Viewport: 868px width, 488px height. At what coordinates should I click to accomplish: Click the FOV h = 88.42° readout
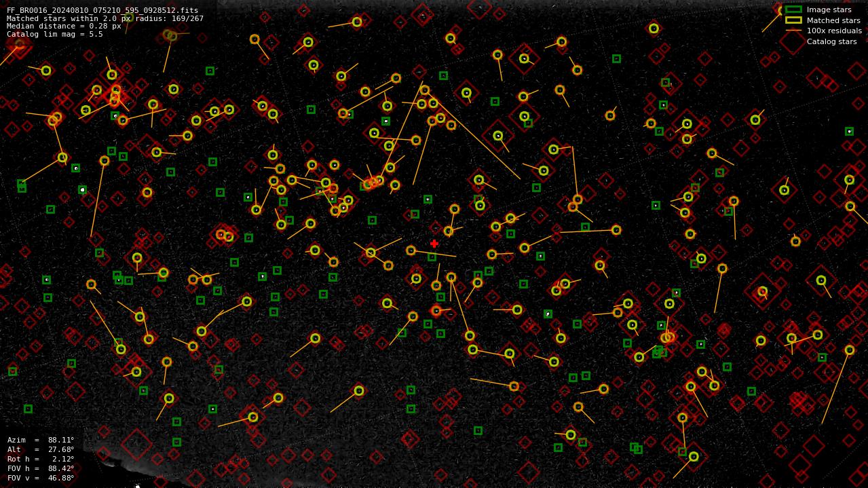pos(41,468)
